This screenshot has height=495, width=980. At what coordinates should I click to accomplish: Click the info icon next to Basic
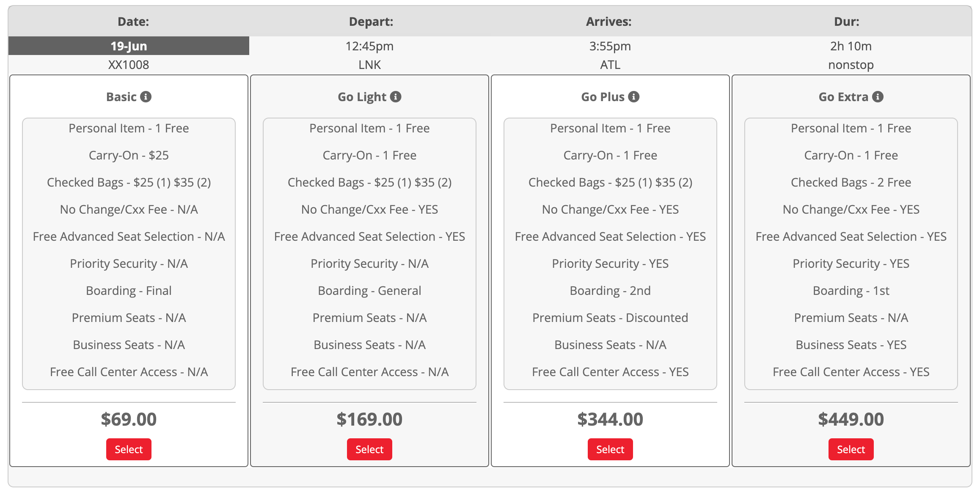click(x=146, y=97)
